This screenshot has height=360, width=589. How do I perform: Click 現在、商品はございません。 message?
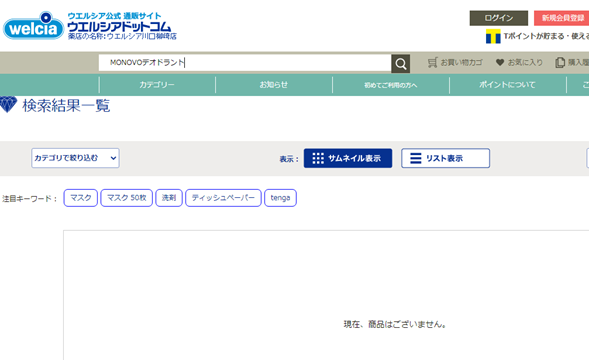tap(395, 324)
